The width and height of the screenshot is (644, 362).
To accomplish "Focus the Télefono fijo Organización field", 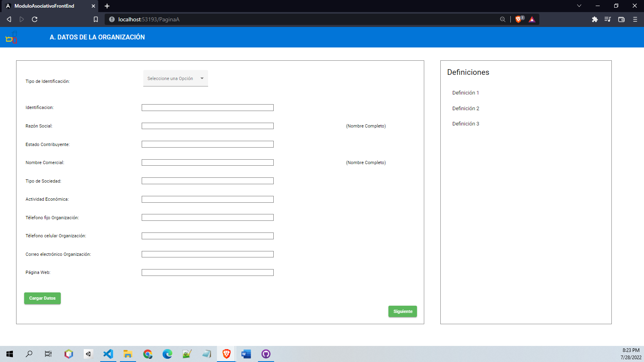I will pos(208,218).
